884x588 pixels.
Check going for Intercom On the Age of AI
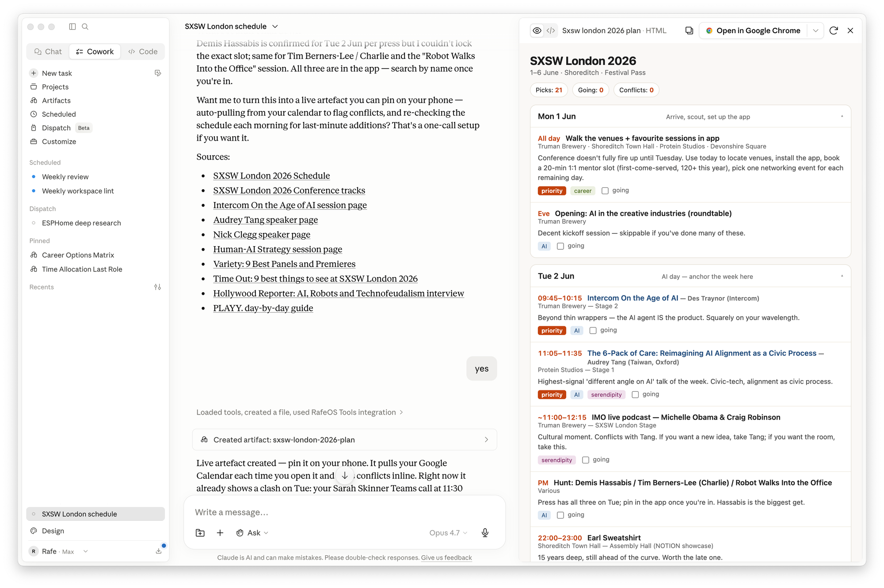click(x=593, y=330)
